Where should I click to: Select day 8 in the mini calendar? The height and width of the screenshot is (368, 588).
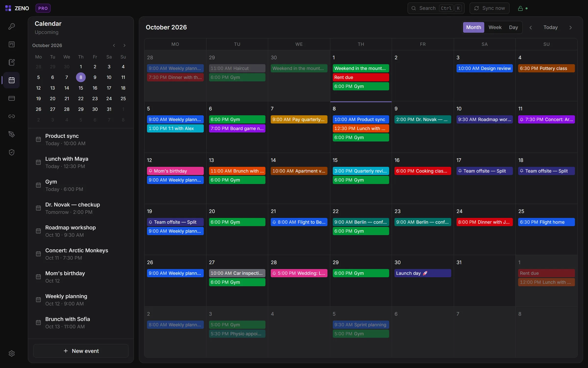(x=81, y=77)
